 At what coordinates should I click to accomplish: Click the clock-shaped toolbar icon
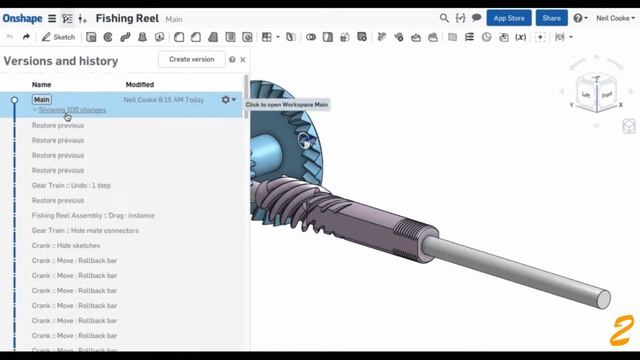pyautogui.click(x=487, y=37)
